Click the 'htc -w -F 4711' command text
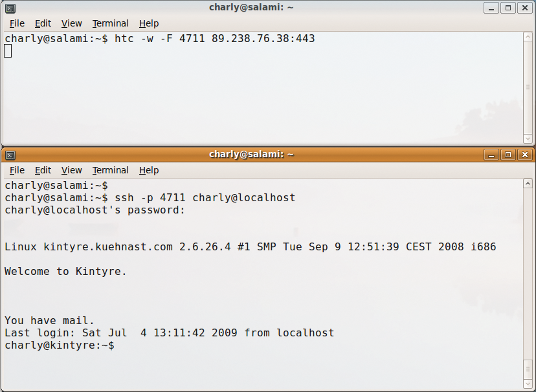 tap(160, 39)
